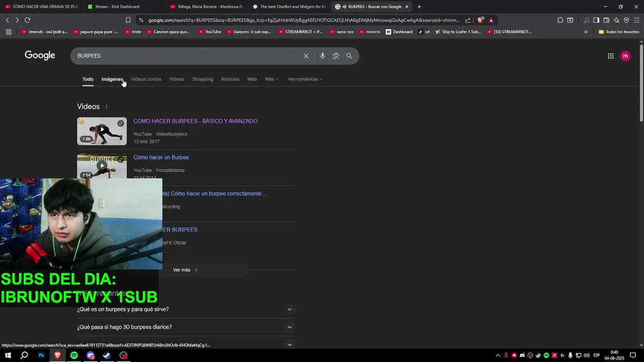Open Spotify from the taskbar
This screenshot has width=644, height=362.
click(74, 355)
